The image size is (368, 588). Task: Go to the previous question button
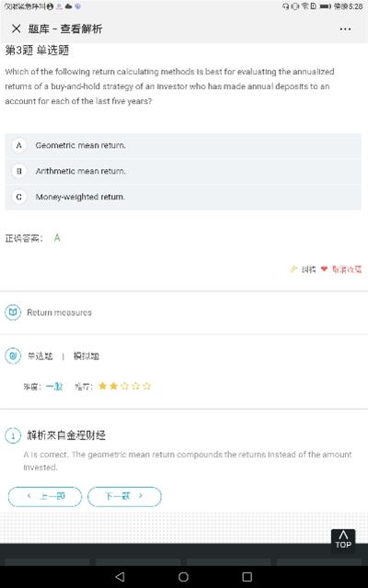(x=45, y=496)
